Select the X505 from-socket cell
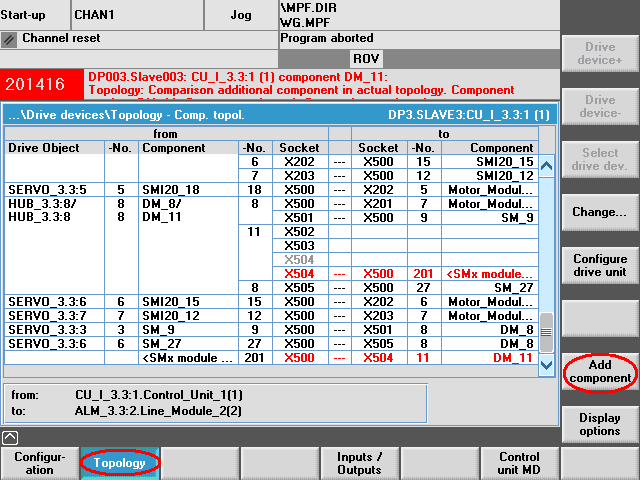Screen dimensions: 640x480 [300, 288]
